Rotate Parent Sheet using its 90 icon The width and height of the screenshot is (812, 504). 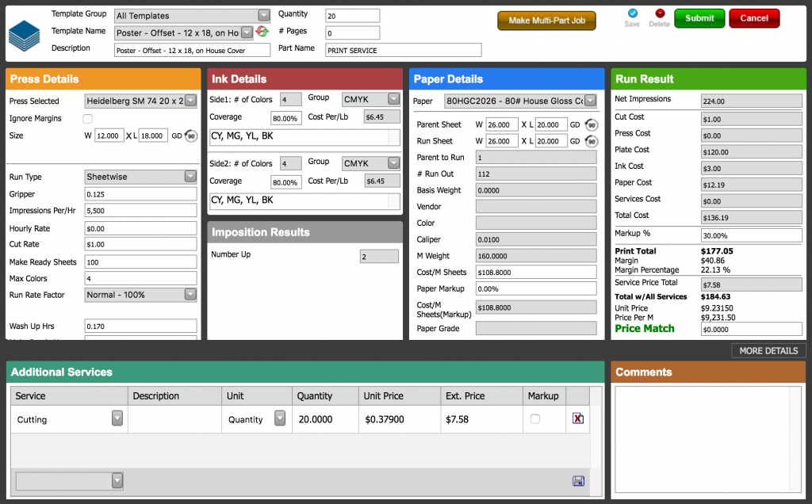coord(590,124)
